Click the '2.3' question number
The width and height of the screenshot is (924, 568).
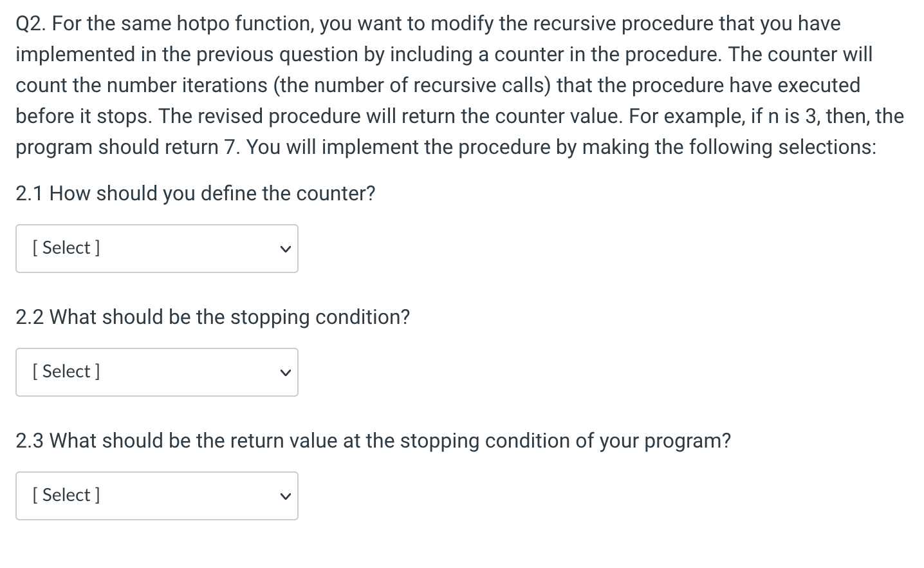coord(30,440)
